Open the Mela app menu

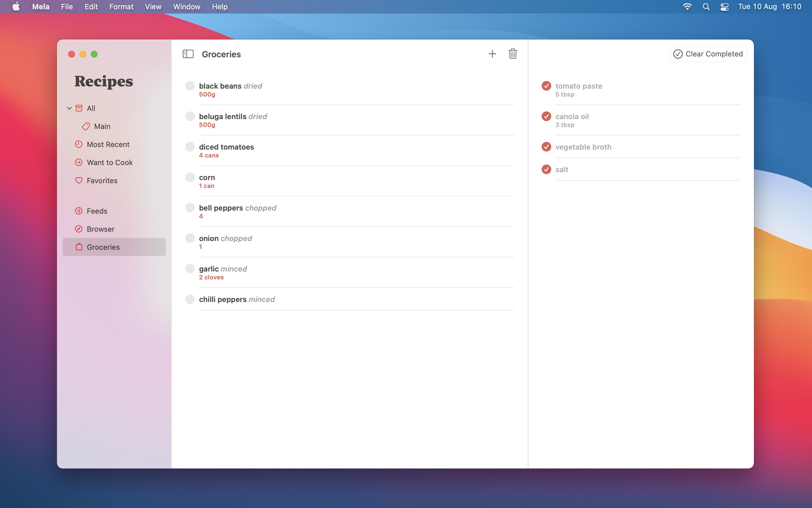coord(41,7)
